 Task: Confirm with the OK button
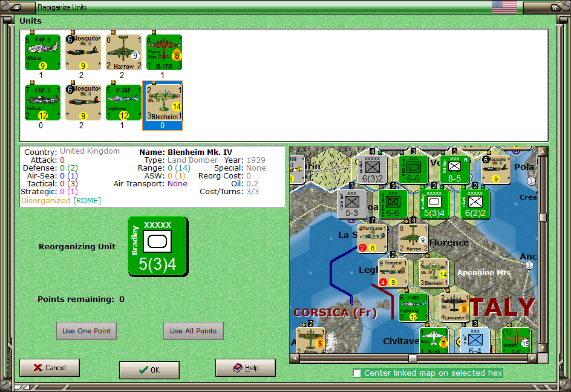click(x=149, y=370)
